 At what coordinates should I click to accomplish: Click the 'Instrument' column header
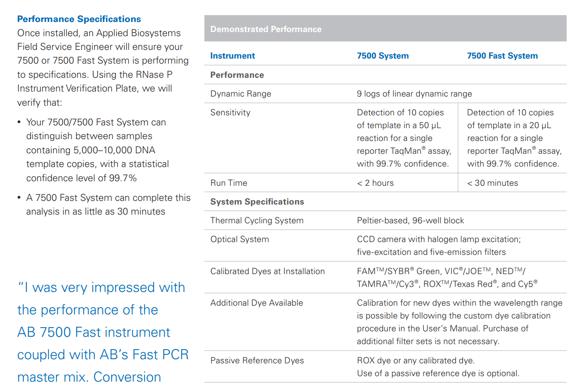click(x=233, y=56)
